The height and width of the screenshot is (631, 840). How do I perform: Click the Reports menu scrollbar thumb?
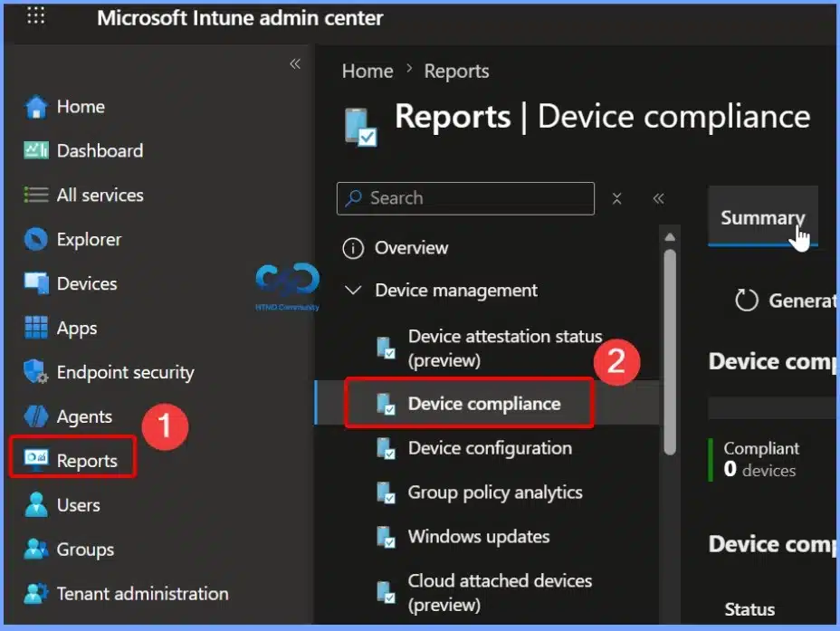tap(670, 352)
